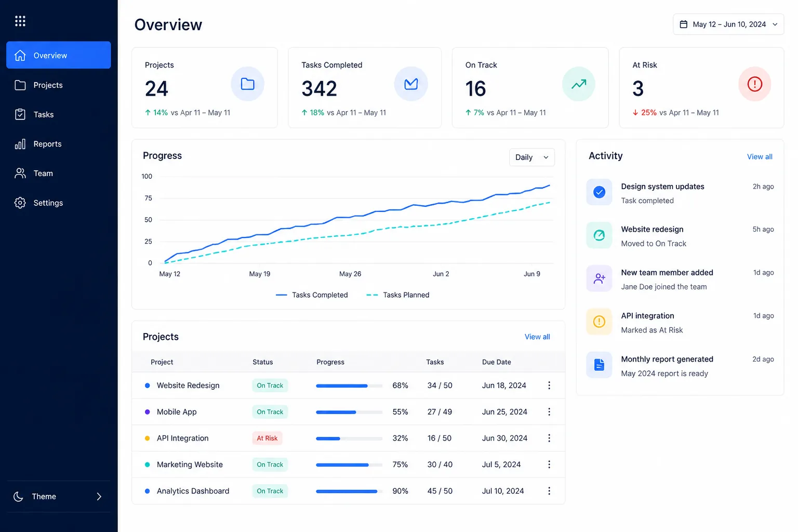Screen dimensions: 798x532
Task: Click the '30 / 40' tasks value
Action: coord(440,464)
